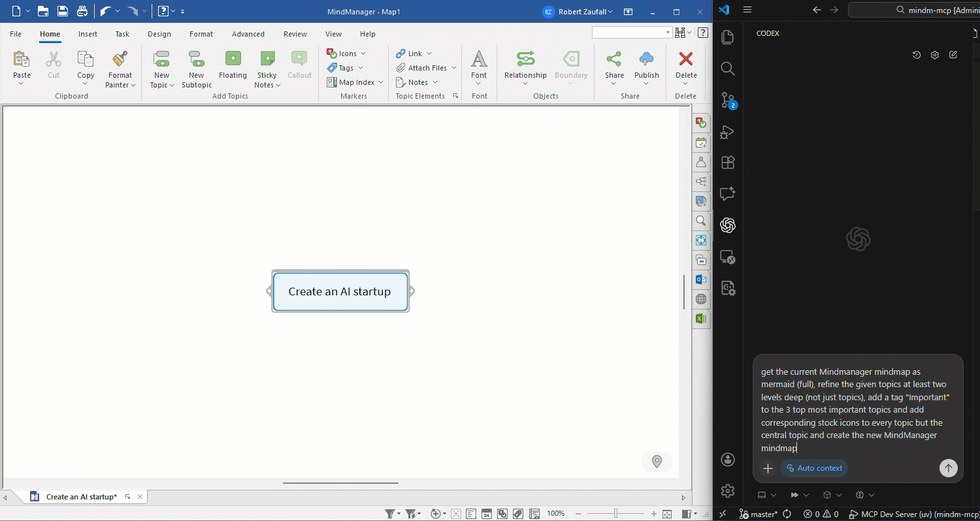
Task: Expand the Delete dropdown arrow
Action: 685,84
